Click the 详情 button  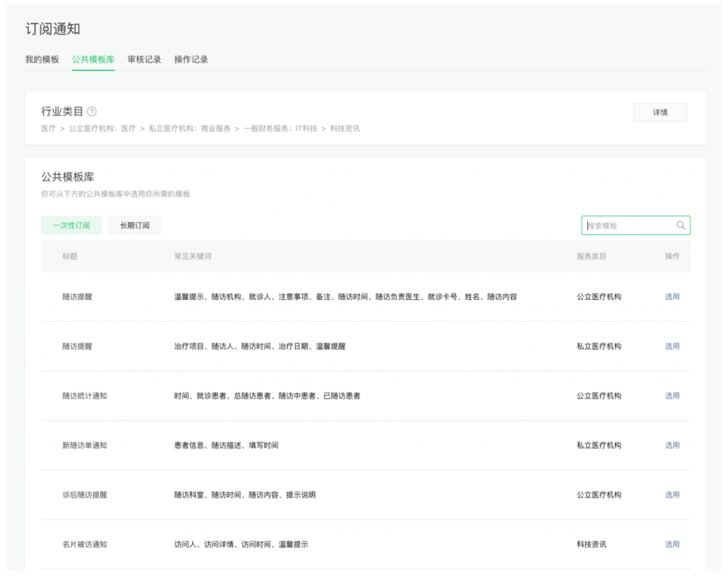660,112
